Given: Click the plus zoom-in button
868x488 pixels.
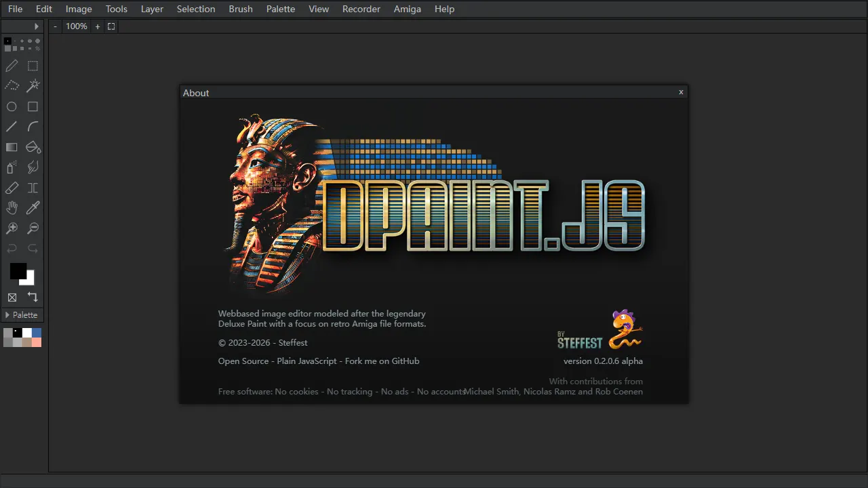Looking at the screenshot, I should [98, 26].
